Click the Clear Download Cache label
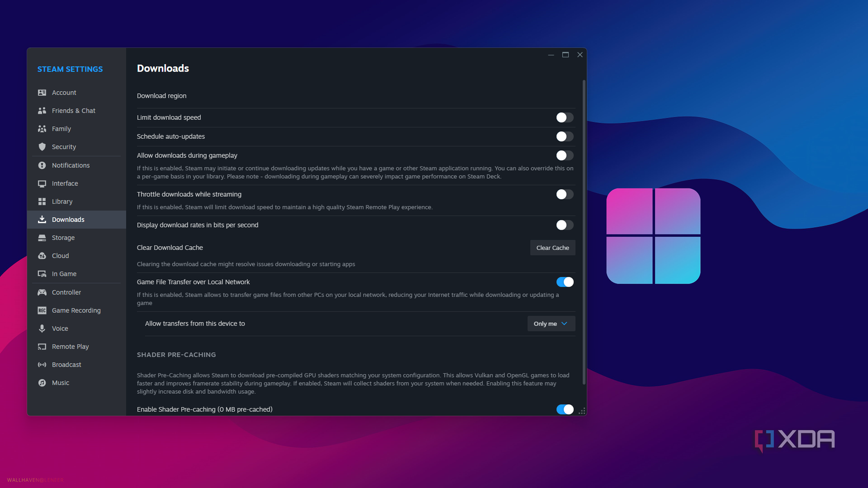The height and width of the screenshot is (488, 868). point(170,248)
